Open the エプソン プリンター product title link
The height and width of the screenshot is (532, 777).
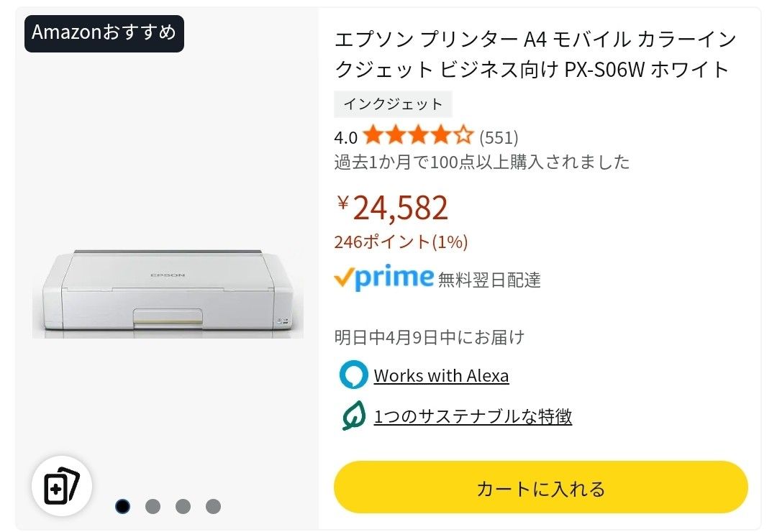click(532, 54)
